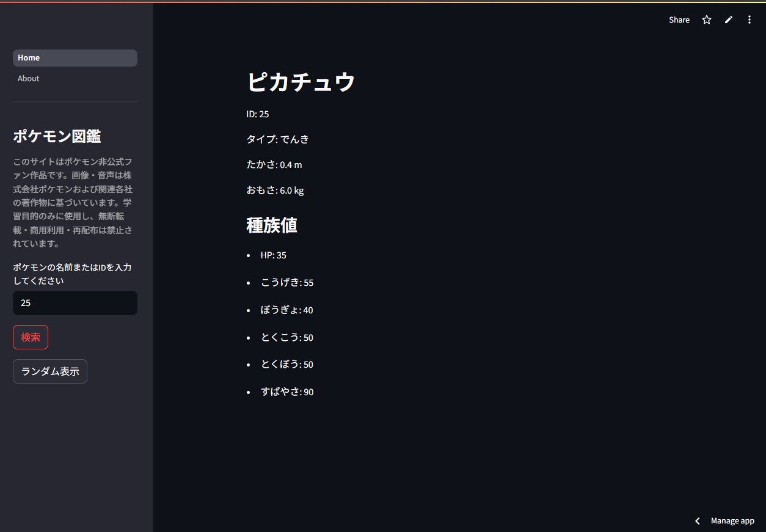Click the ぼうぎょ: 40 stat
This screenshot has height=532, width=766.
tap(287, 310)
